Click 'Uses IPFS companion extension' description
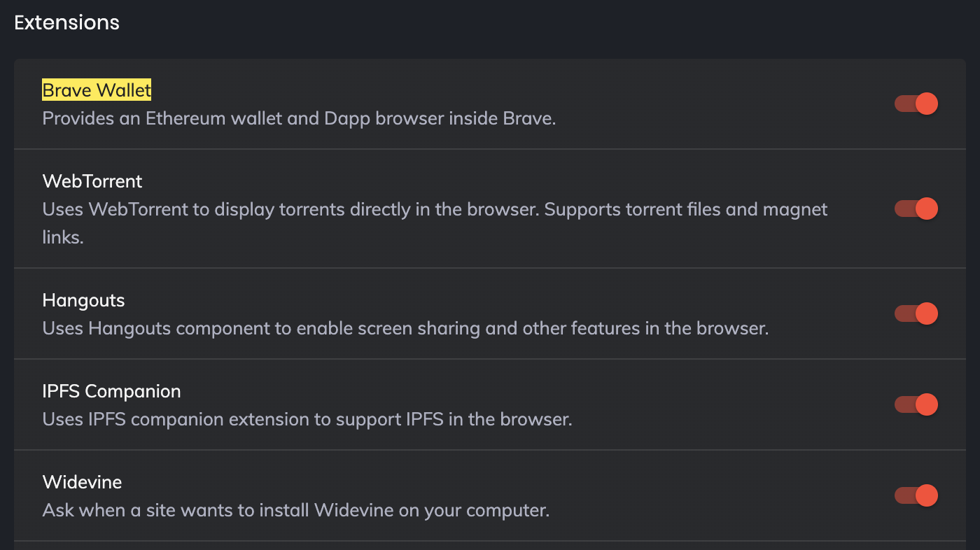The image size is (980, 550). pyautogui.click(x=307, y=419)
